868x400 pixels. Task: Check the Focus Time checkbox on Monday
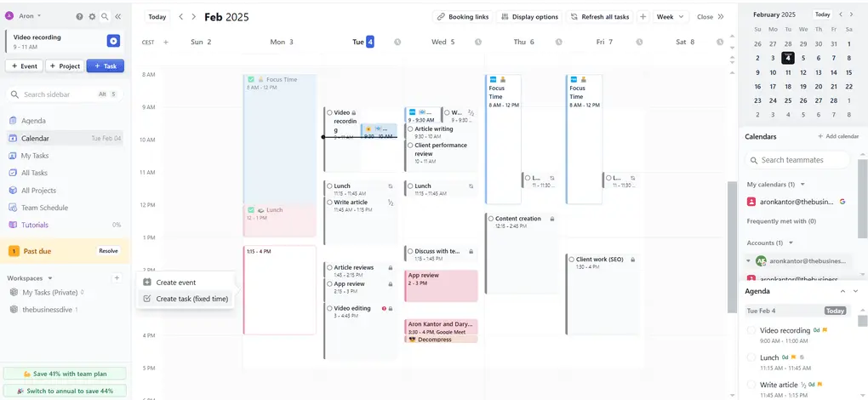point(250,79)
